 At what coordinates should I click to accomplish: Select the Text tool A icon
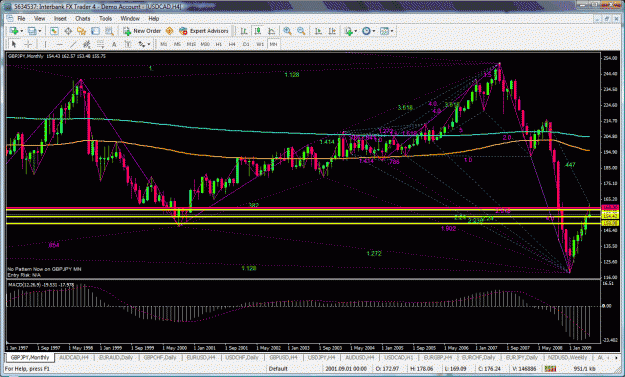point(114,44)
